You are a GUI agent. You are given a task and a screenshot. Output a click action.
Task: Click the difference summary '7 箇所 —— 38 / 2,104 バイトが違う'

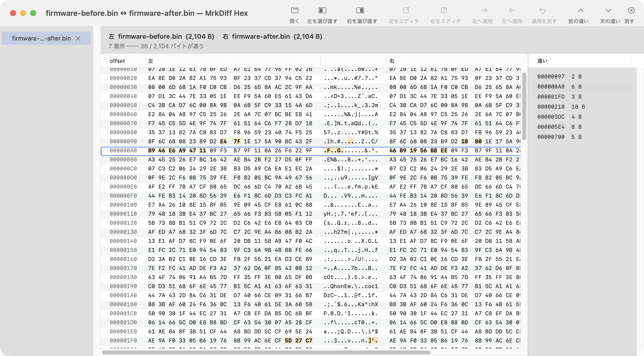click(x=156, y=46)
